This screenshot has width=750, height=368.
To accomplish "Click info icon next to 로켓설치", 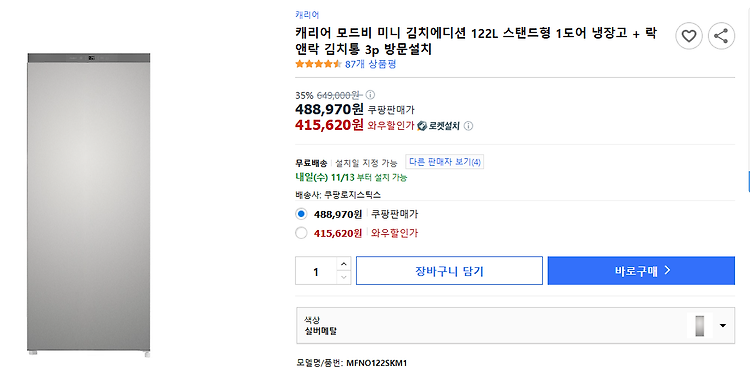I will (469, 126).
